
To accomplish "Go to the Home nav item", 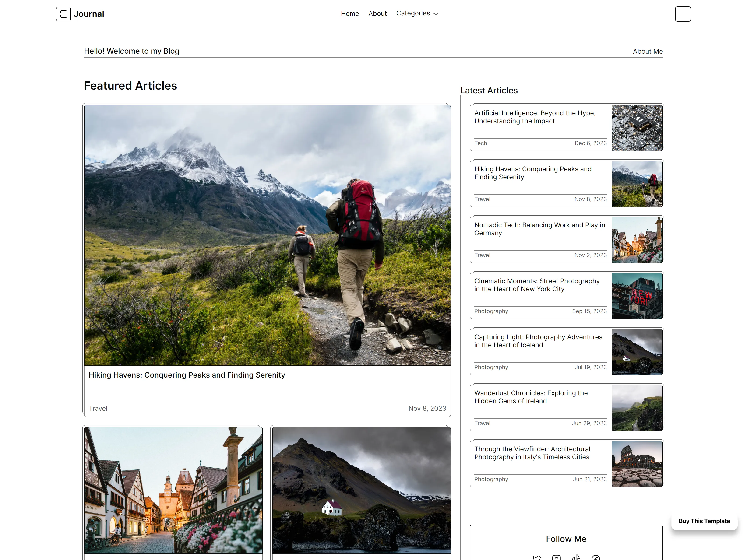I will coord(350,14).
